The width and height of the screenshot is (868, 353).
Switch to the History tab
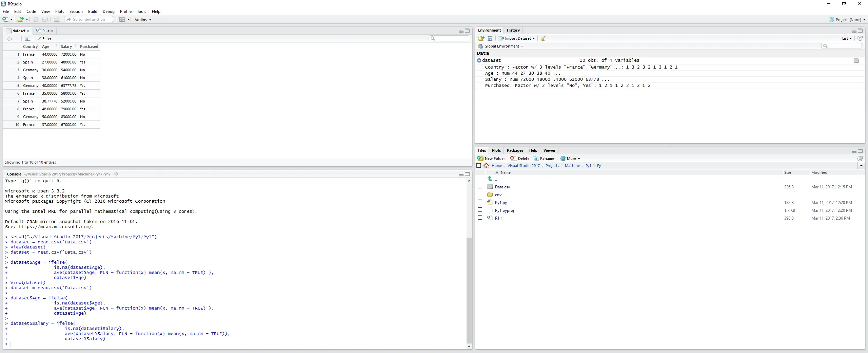[513, 30]
